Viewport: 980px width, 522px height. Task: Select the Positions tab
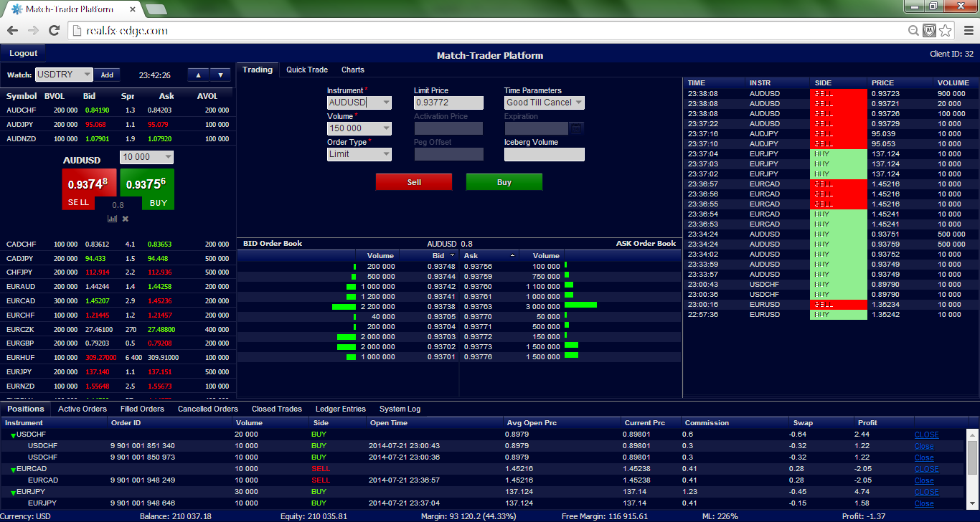[x=26, y=409]
